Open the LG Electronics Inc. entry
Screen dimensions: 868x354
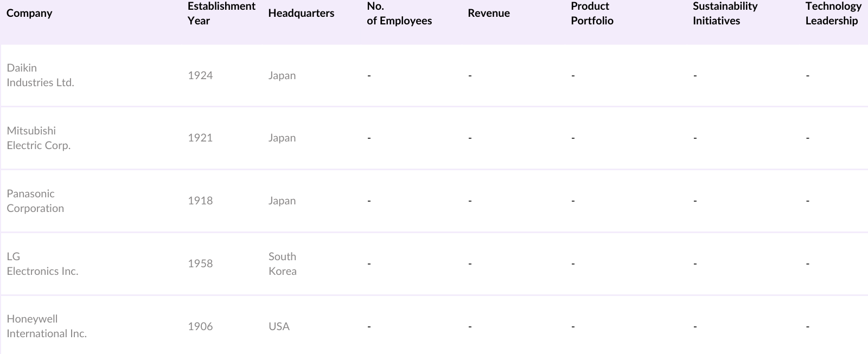[42, 263]
